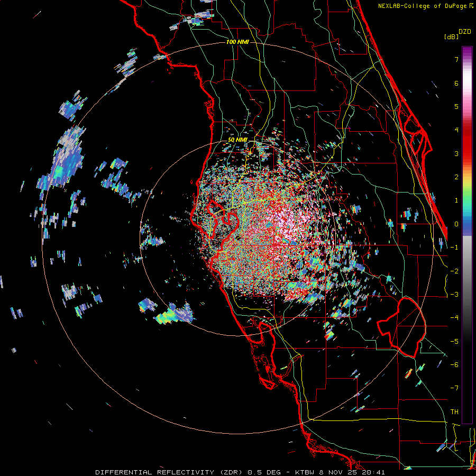Select scale value 1 on legend

pyautogui.click(x=456, y=200)
